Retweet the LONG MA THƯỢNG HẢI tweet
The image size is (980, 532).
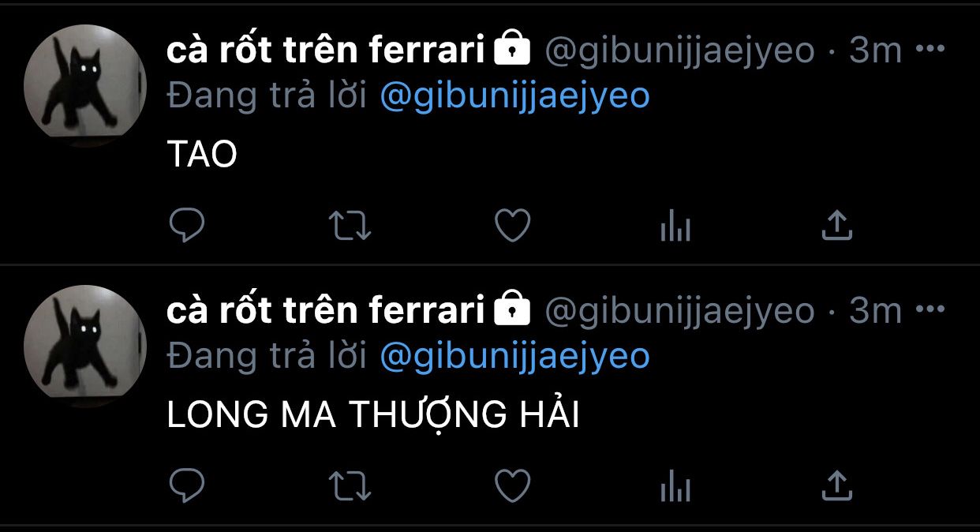350,486
